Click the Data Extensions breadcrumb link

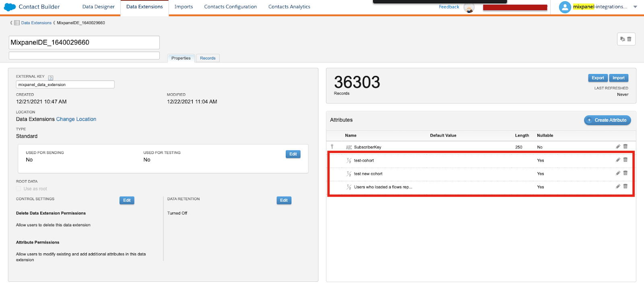(36, 23)
